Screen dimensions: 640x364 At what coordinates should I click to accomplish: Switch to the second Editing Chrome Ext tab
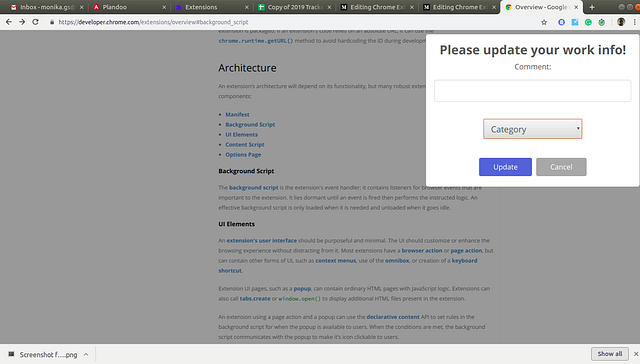pos(459,7)
